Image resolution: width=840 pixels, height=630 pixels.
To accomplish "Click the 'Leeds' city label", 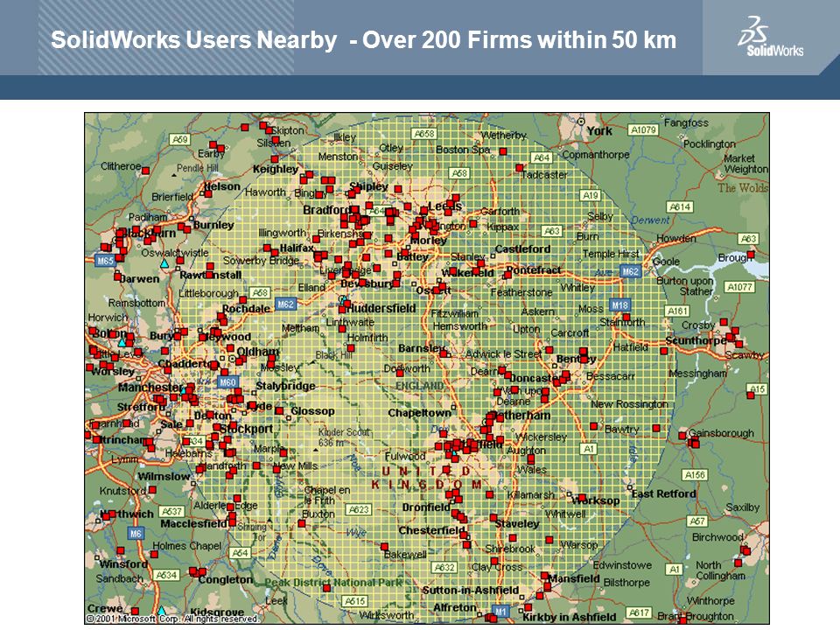I will tap(444, 206).
